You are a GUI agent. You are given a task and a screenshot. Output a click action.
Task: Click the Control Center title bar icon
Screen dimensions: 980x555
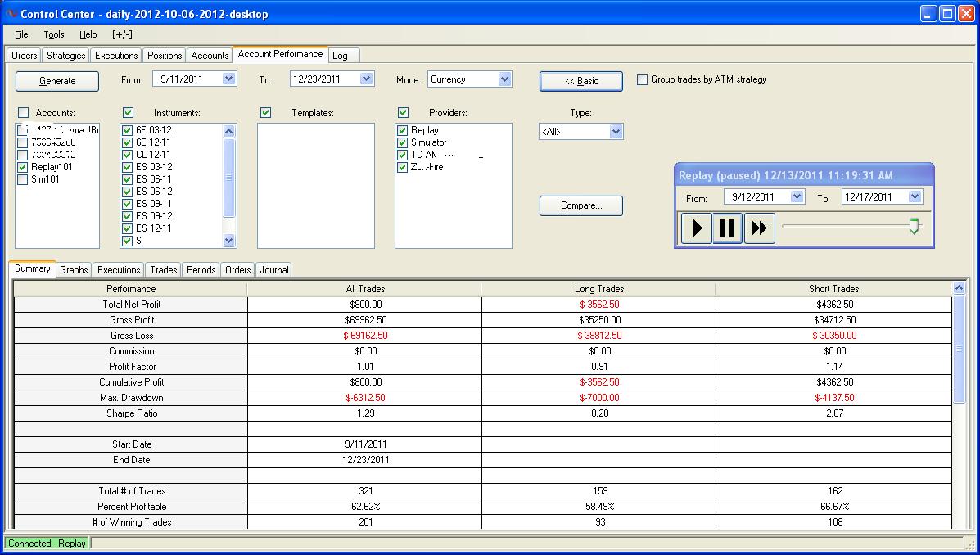[10, 14]
